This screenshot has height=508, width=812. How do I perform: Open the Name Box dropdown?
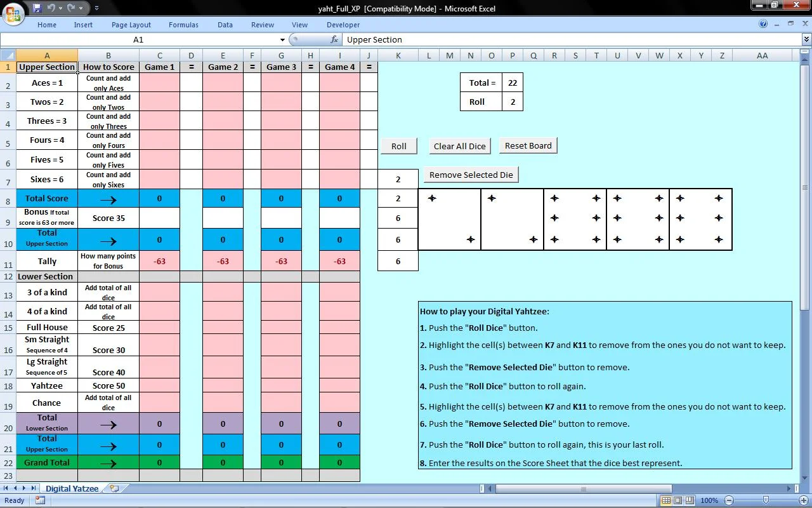(282, 39)
